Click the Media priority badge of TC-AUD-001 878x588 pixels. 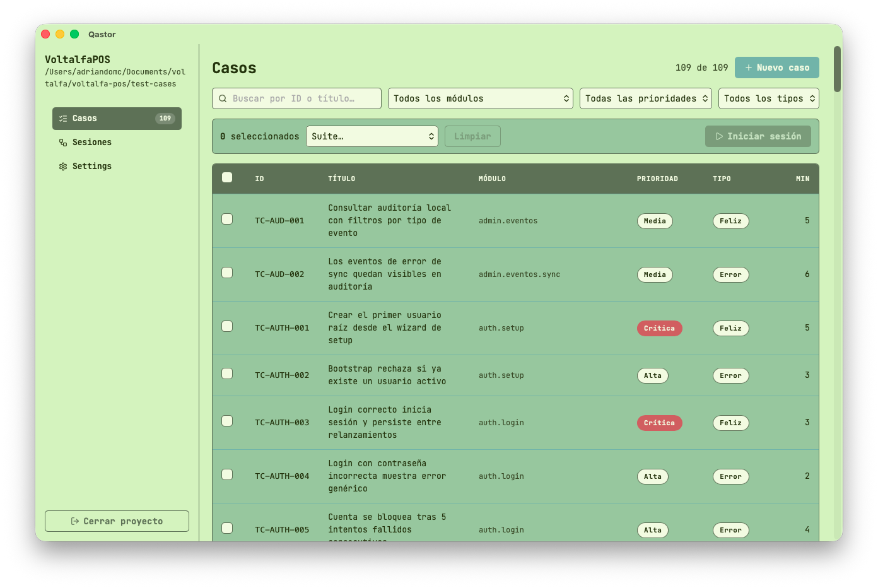[x=655, y=221]
